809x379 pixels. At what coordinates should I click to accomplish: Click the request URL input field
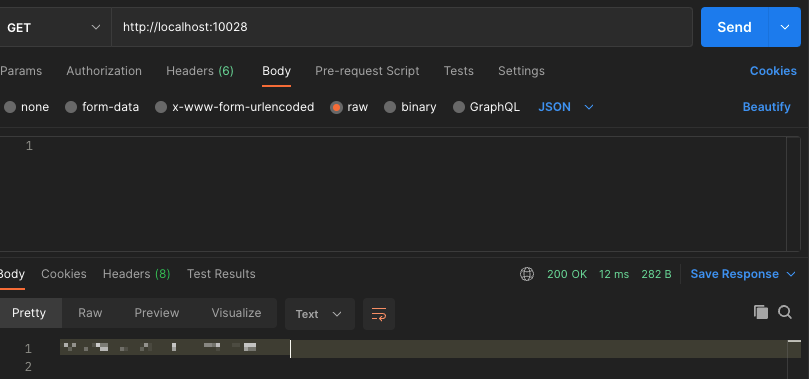tap(402, 27)
